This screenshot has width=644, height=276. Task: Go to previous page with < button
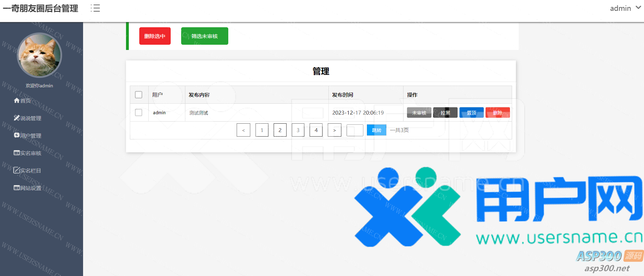coord(243,130)
